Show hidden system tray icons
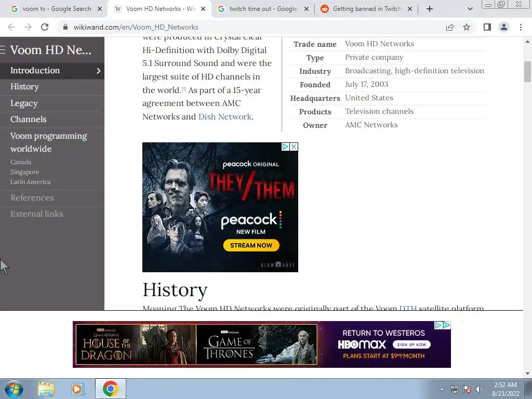The height and width of the screenshot is (399, 532). (442, 389)
